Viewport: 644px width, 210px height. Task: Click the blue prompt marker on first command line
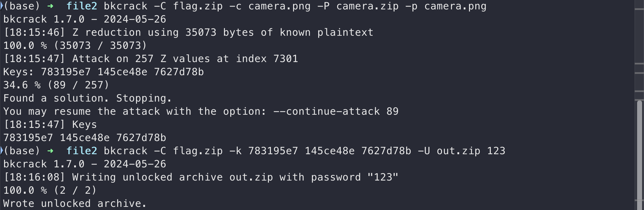pos(2,6)
